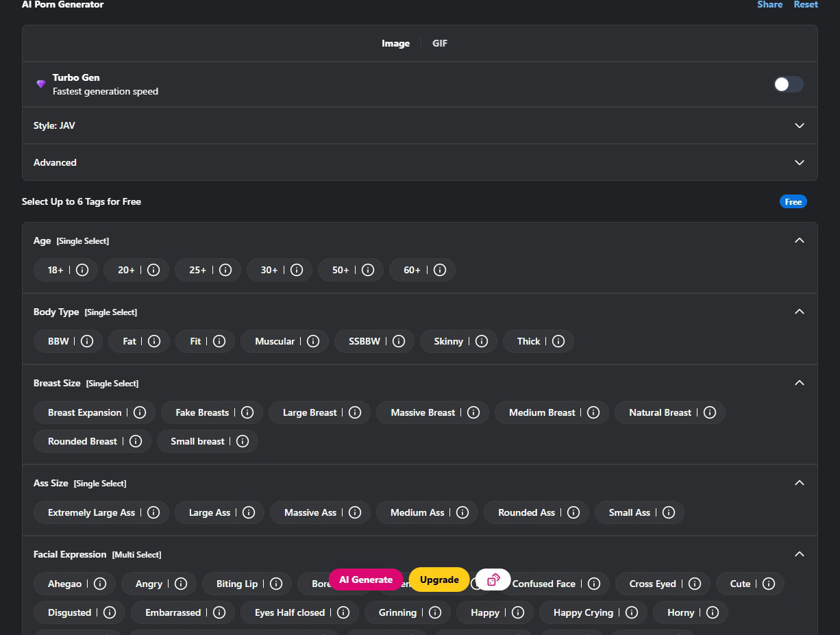Click the info icon next to Happy

coord(518,612)
